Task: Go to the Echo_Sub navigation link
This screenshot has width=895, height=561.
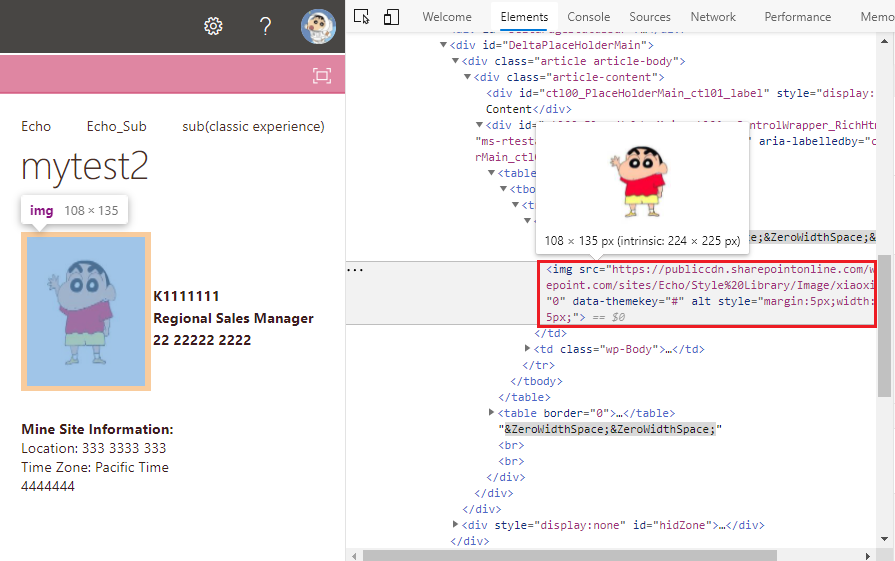Action: (116, 126)
